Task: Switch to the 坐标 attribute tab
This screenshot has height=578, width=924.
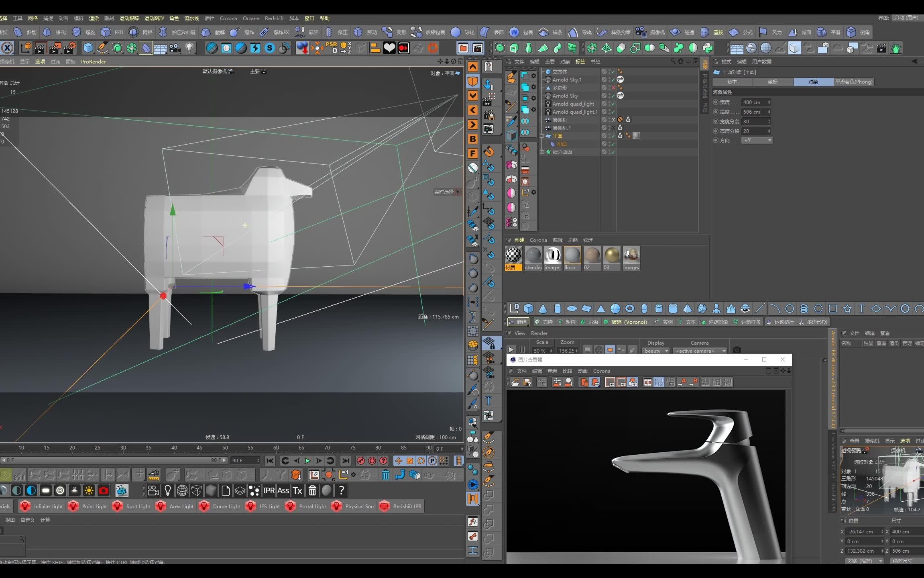Action: click(773, 82)
